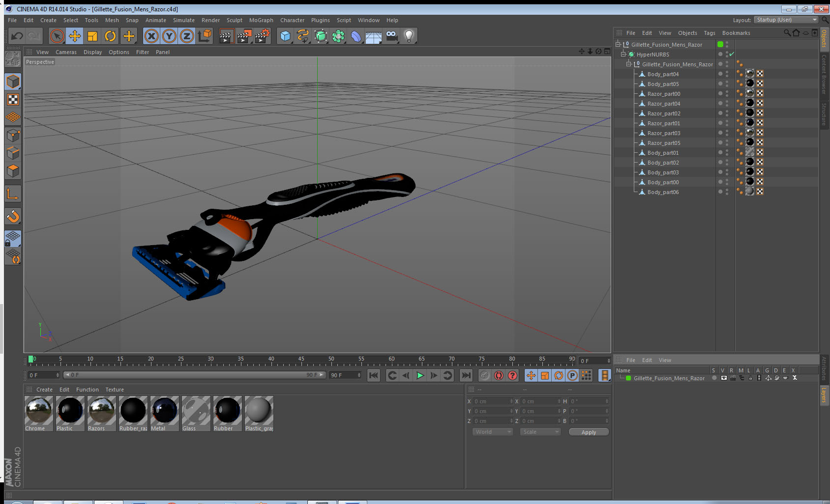Click the coordinate system icon
This screenshot has height=504, width=830.
click(205, 36)
